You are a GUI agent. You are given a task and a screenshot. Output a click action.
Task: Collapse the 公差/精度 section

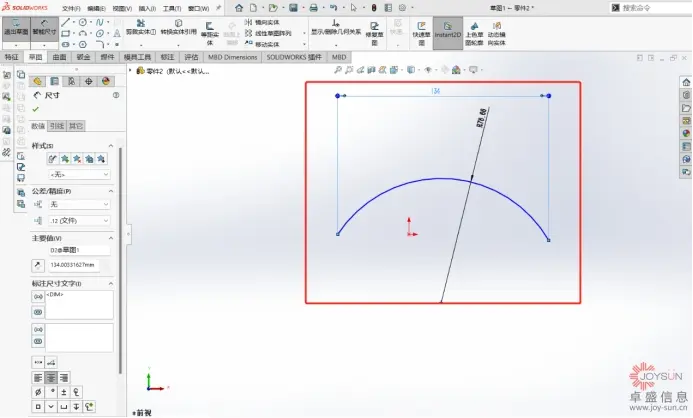[111, 191]
